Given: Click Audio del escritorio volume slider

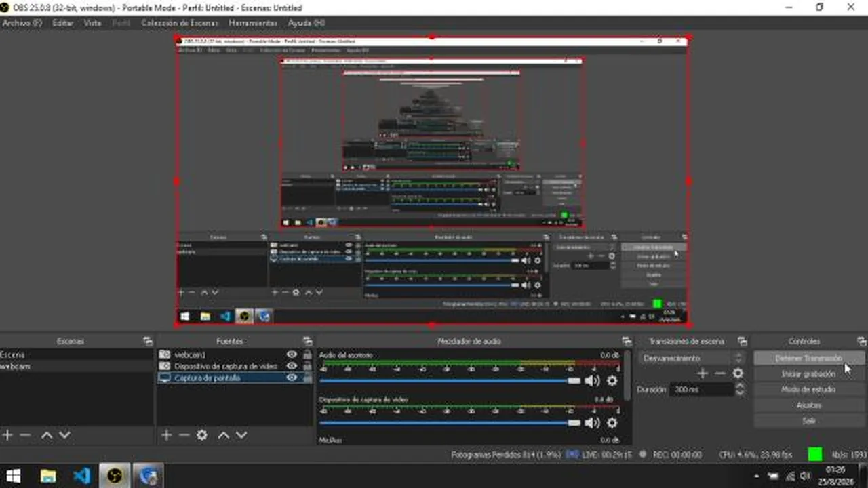Looking at the screenshot, I should point(450,381).
